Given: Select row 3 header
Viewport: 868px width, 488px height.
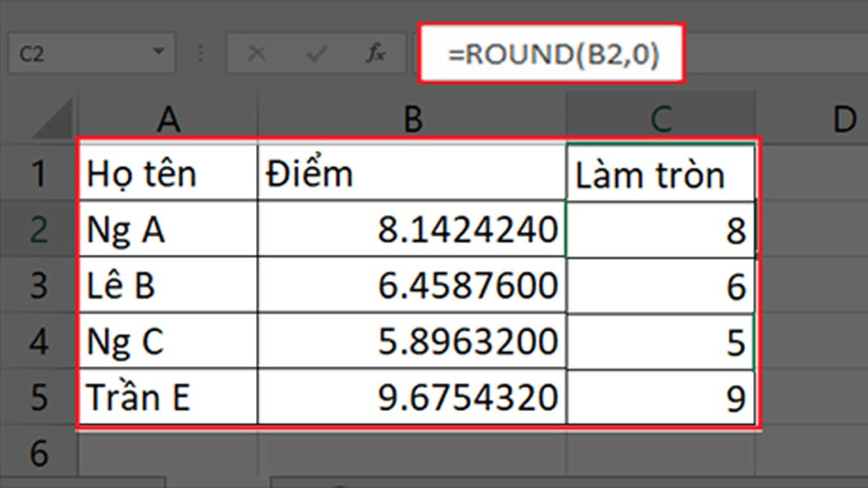Looking at the screenshot, I should 39,285.
